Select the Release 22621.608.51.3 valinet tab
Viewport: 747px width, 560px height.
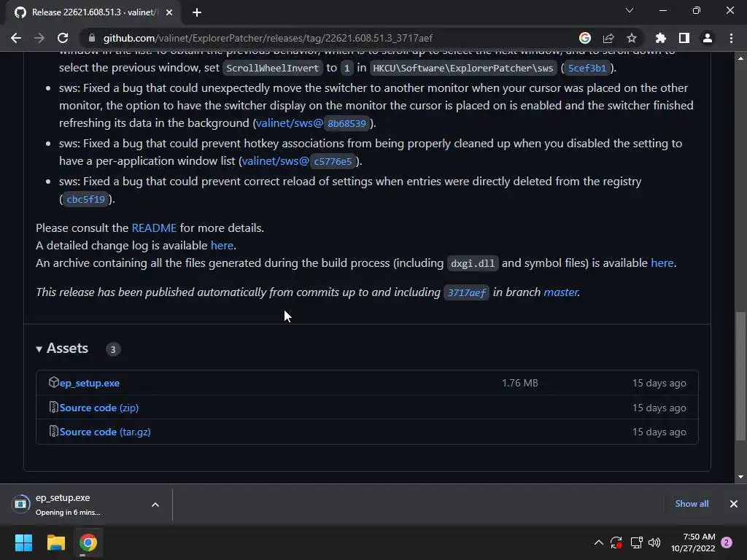point(93,12)
